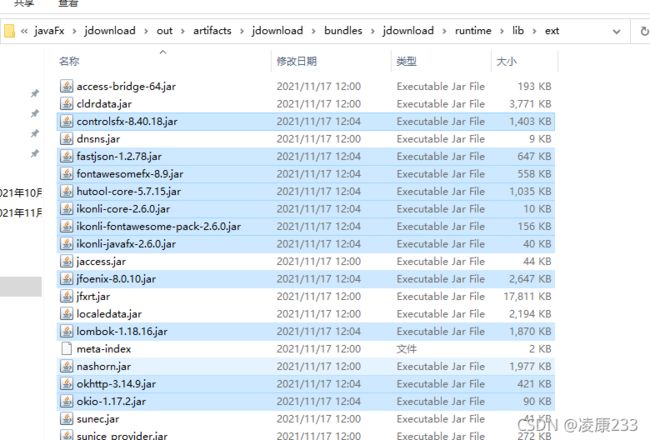
Task: Click the localedata.jar file icon
Action: point(66,314)
